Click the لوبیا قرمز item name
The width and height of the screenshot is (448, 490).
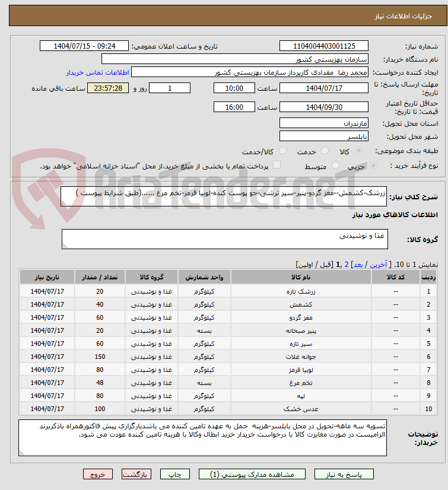[301, 370]
